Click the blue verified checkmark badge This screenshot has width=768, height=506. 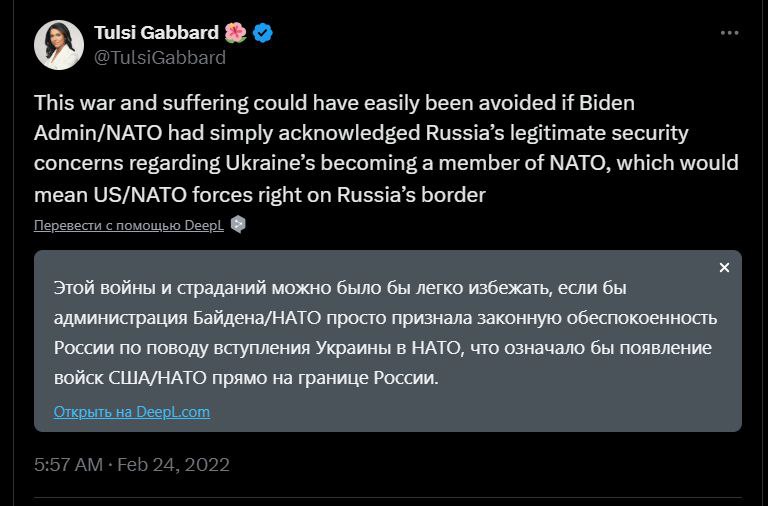[x=263, y=33]
